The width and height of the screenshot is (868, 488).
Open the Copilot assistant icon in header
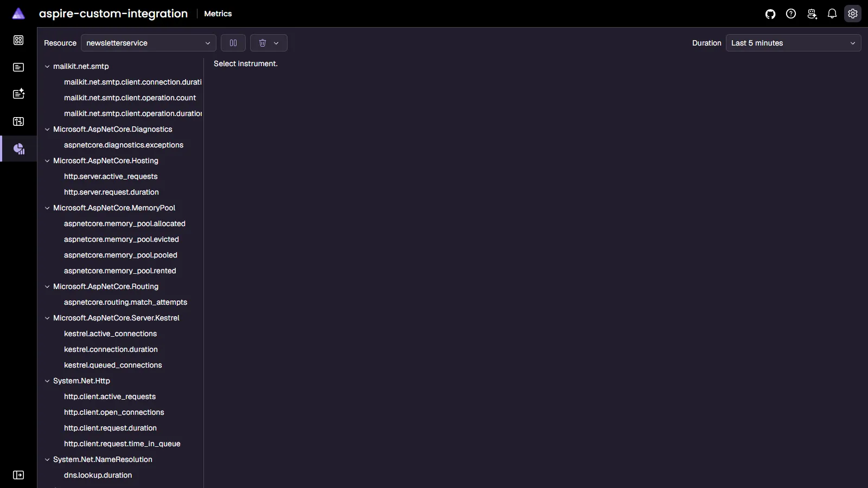(x=812, y=14)
